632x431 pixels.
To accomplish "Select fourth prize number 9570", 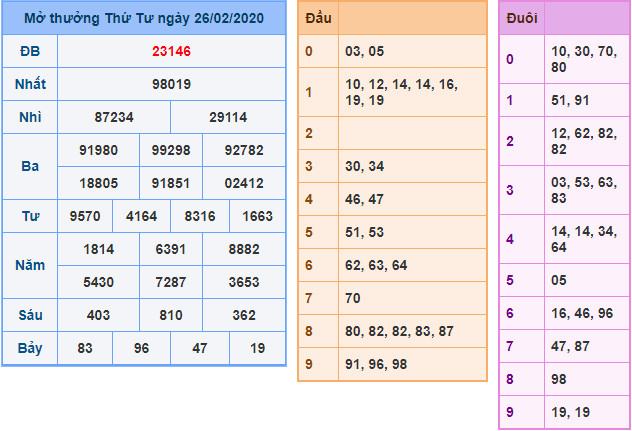I will click(x=85, y=216).
